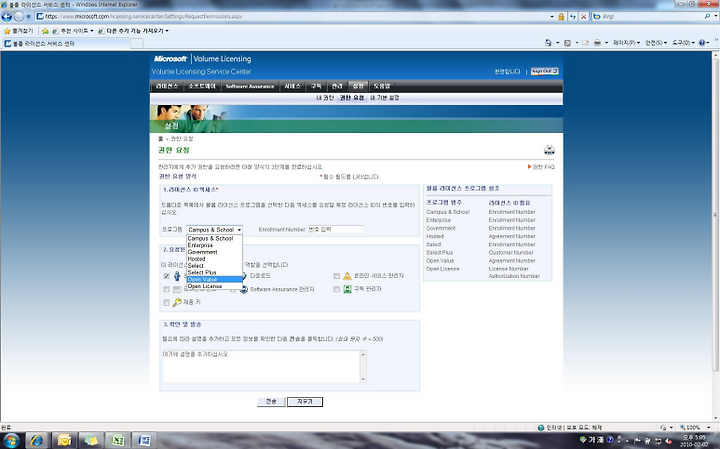Click the green subscription manager icon

point(348,289)
